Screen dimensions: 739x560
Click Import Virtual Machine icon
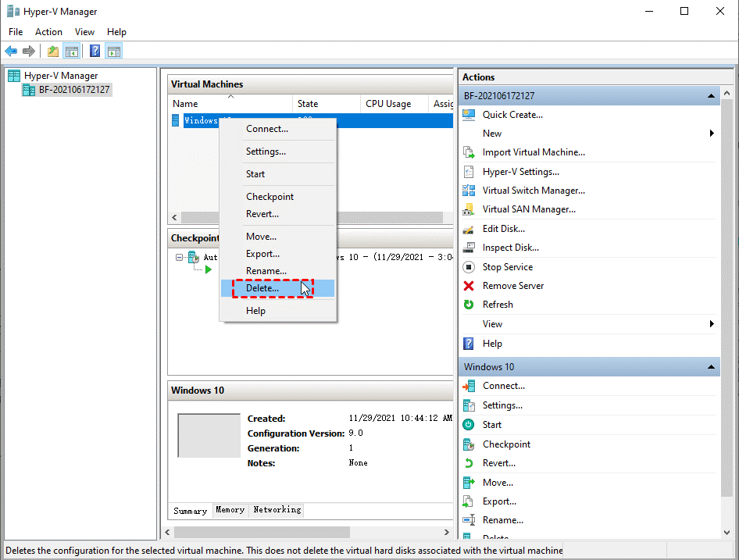point(469,152)
